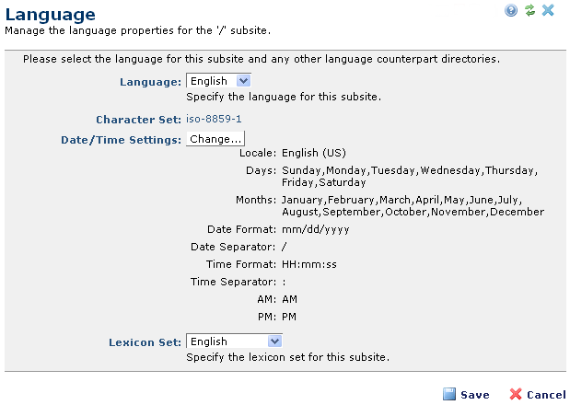Close the Language dialog with the blue X

click(x=548, y=10)
